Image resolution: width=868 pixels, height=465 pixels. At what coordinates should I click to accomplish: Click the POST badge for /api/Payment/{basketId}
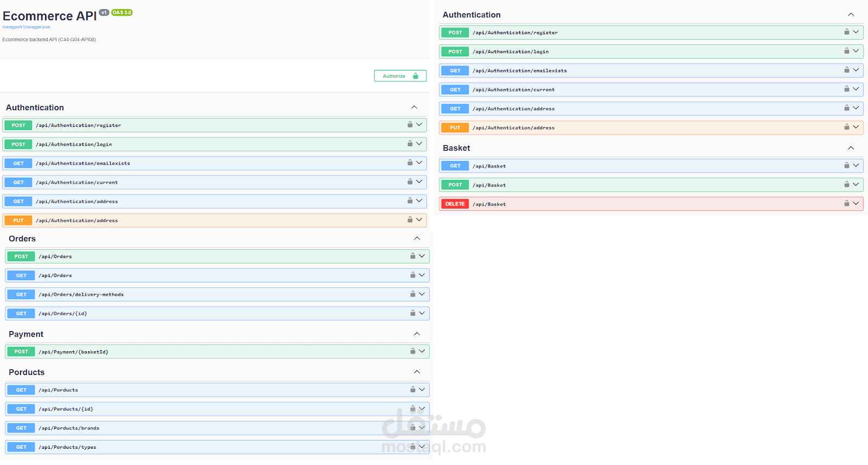[x=21, y=352]
